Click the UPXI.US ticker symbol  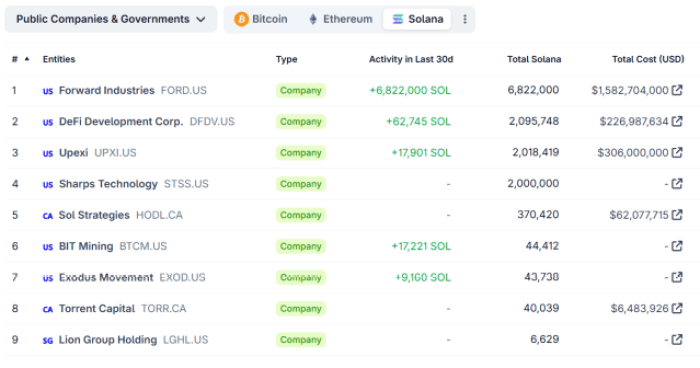click(115, 153)
